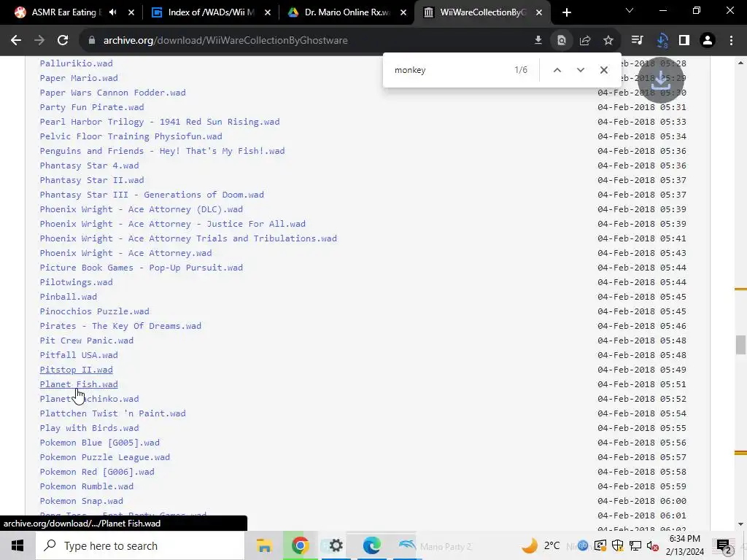Open Pelvic Floor Training Physiofun.wad
The image size is (747, 560).
[x=131, y=136]
